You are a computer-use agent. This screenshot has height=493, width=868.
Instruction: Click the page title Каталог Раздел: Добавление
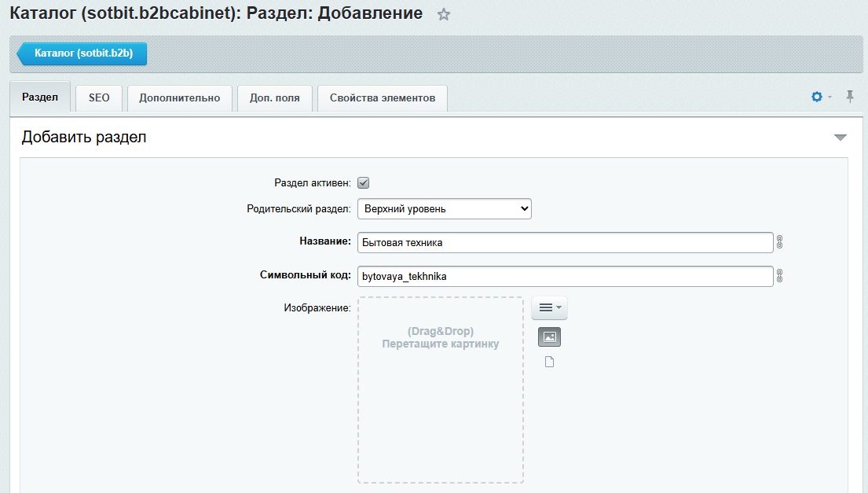pyautogui.click(x=216, y=13)
